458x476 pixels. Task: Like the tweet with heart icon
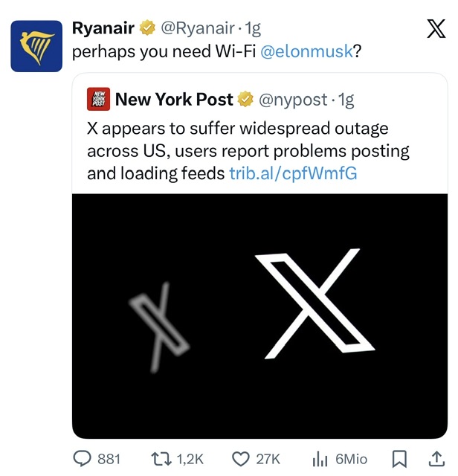(x=239, y=458)
